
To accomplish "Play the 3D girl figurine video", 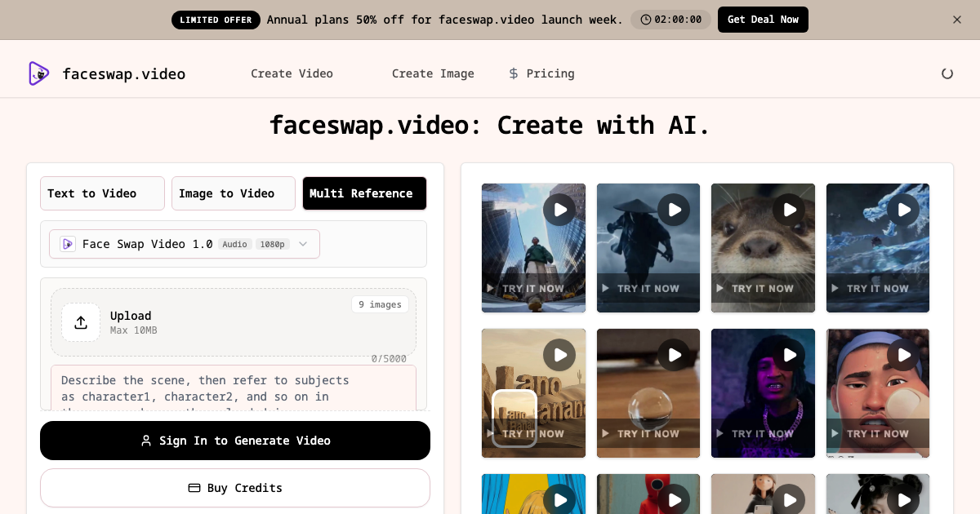I will point(789,500).
